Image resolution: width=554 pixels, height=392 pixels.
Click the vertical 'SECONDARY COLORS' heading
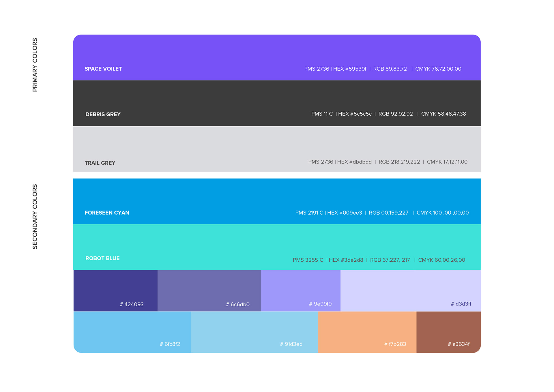click(35, 217)
